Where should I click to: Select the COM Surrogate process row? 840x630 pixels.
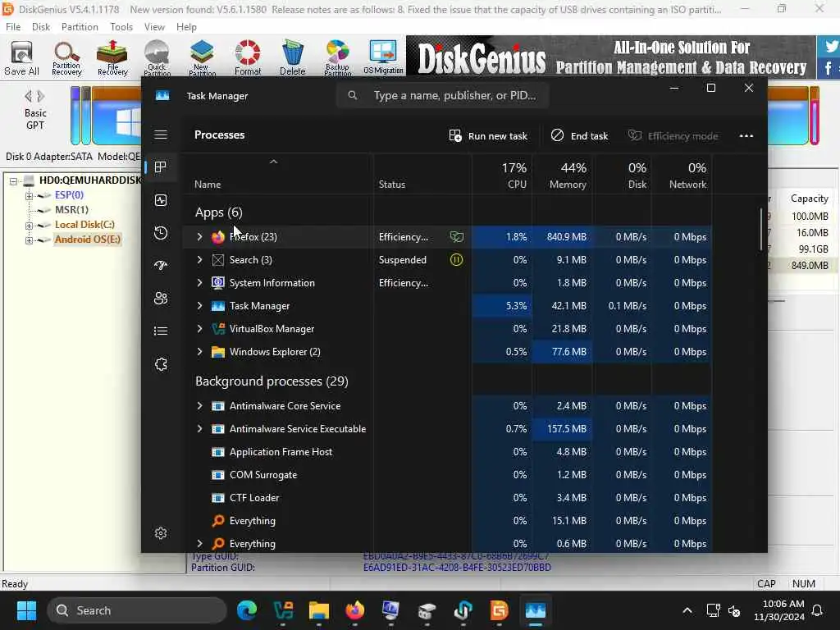coord(447,475)
